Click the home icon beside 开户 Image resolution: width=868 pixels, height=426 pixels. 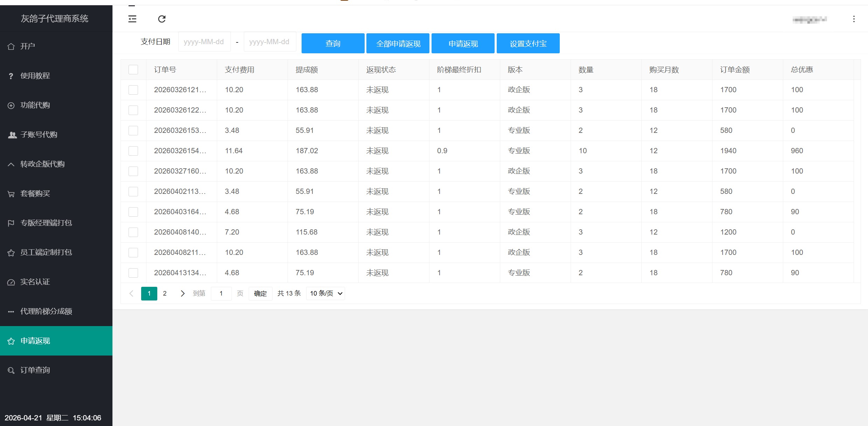pyautogui.click(x=11, y=47)
